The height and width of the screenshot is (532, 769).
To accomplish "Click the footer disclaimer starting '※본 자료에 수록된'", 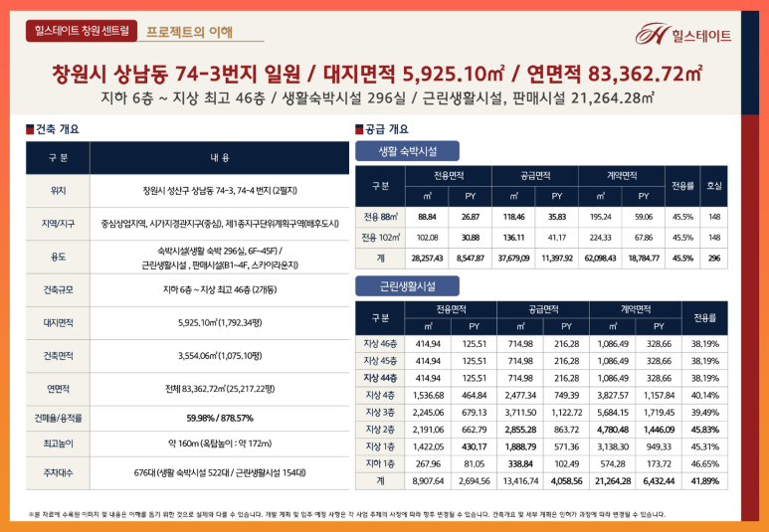I will (347, 514).
